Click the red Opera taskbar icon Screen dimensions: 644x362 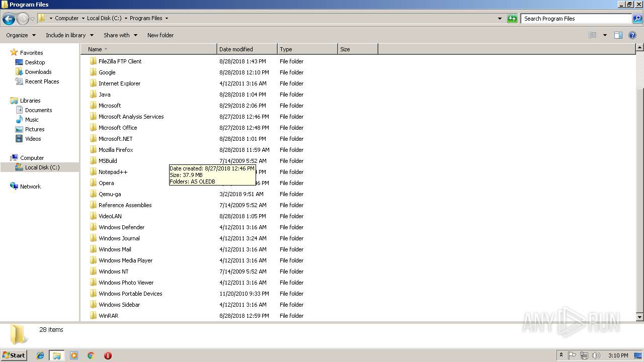(x=108, y=355)
